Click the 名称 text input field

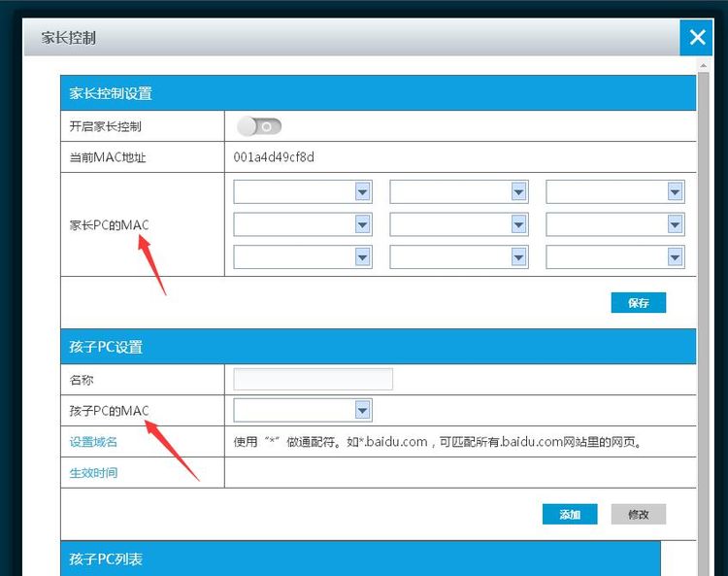pos(313,379)
